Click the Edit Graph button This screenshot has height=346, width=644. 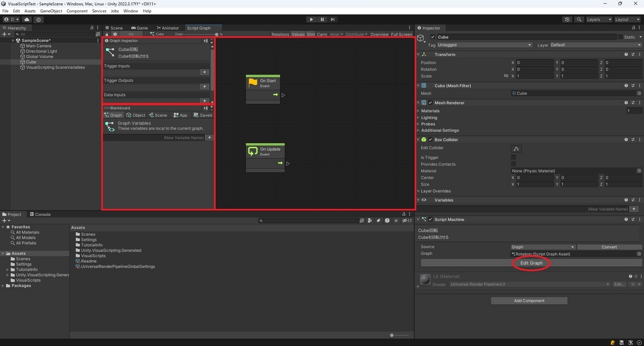pyautogui.click(x=531, y=263)
